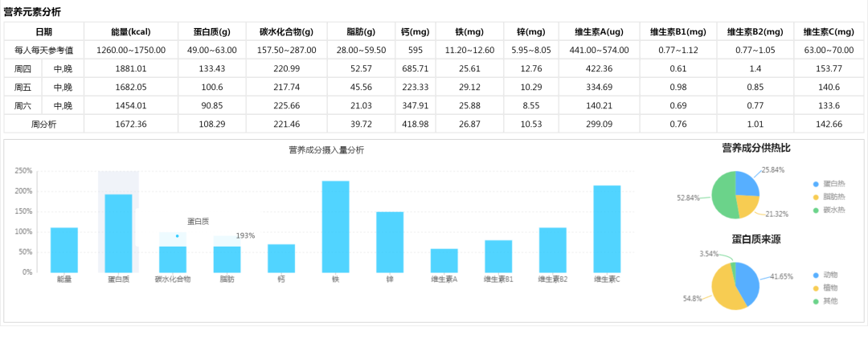Click the 周六 row label
Screen dimensions: 868x339
pyautogui.click(x=23, y=105)
